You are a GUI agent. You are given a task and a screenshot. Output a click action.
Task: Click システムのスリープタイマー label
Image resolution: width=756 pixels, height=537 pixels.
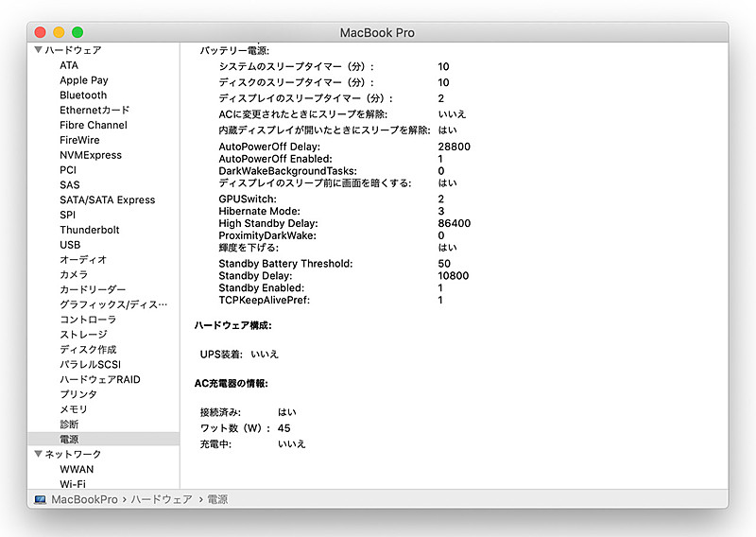click(x=297, y=66)
